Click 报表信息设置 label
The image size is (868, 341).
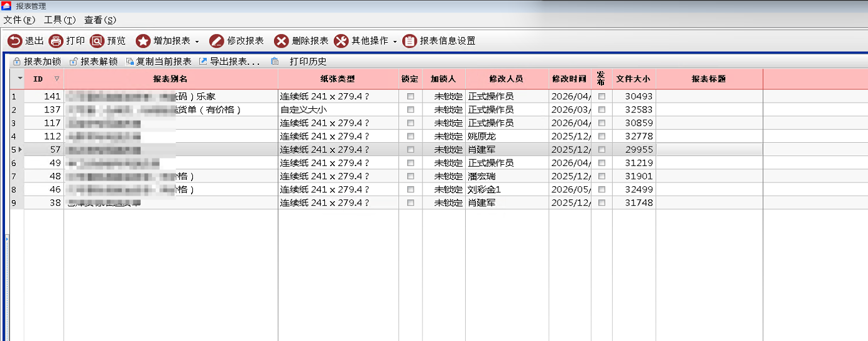[448, 41]
